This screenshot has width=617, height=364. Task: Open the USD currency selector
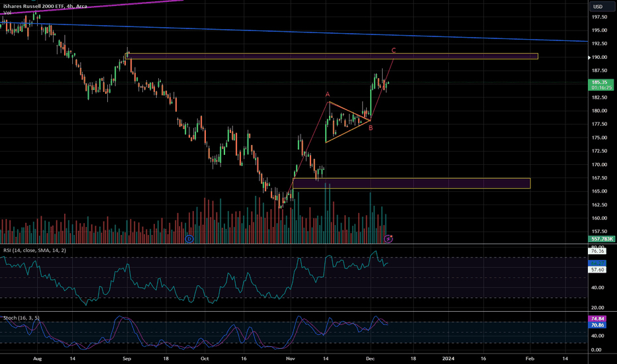602,7
